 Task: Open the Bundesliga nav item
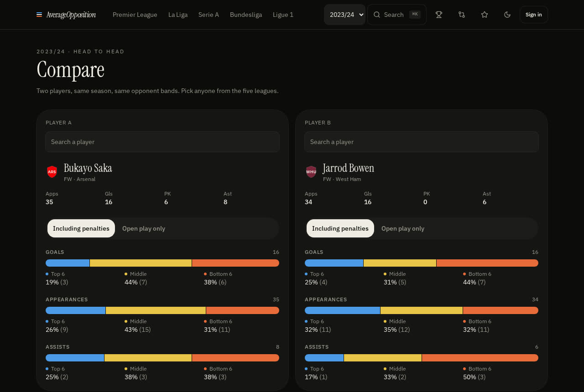pyautogui.click(x=246, y=15)
